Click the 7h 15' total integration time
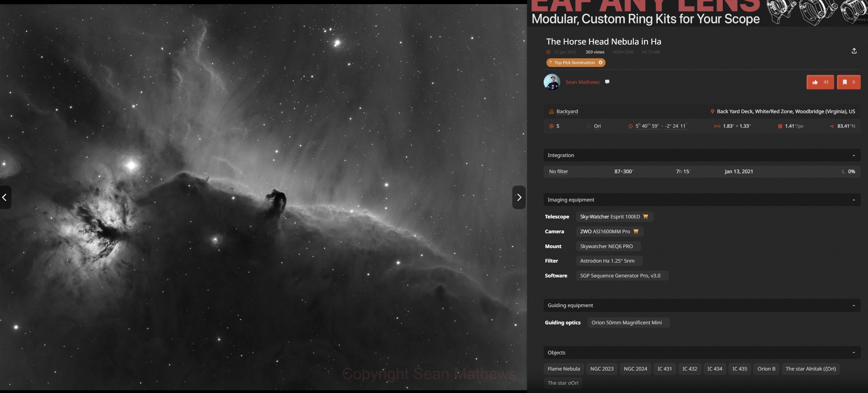The image size is (868, 393). (683, 171)
